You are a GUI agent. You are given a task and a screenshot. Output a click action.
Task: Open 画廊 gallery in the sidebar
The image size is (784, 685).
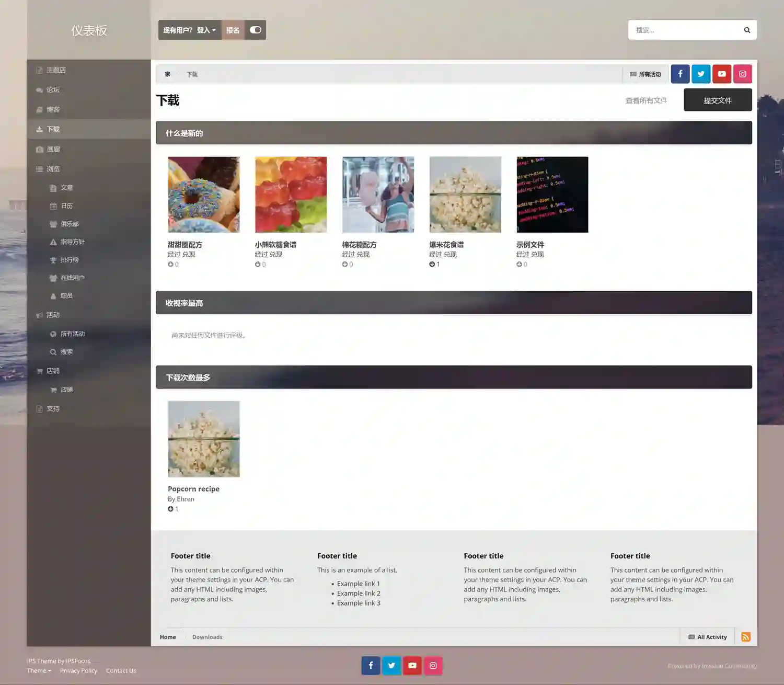tap(89, 149)
